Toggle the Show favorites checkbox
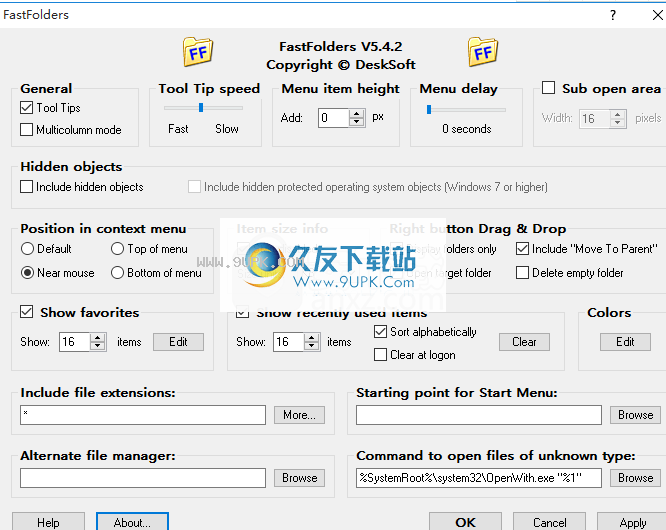666x530 pixels. click(26, 312)
